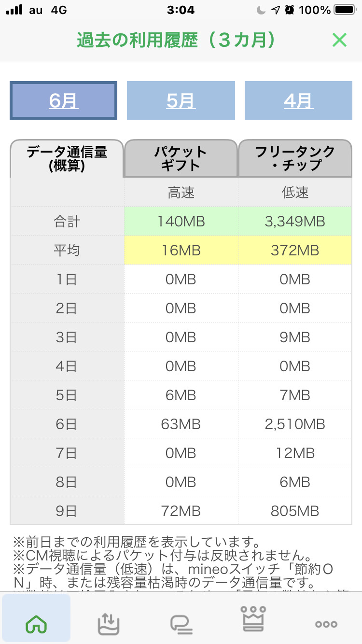
Task: Switch to the 5月 usage history
Action: 181,100
